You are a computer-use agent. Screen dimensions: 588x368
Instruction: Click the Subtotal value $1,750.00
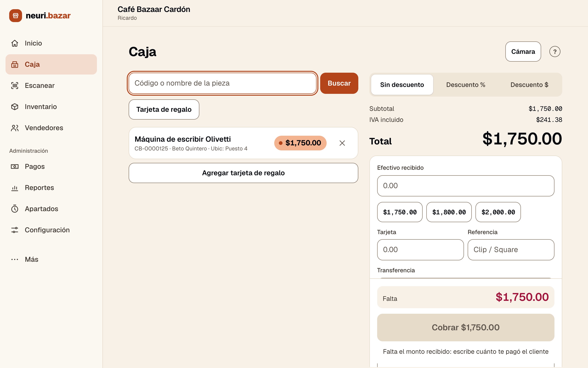click(545, 109)
